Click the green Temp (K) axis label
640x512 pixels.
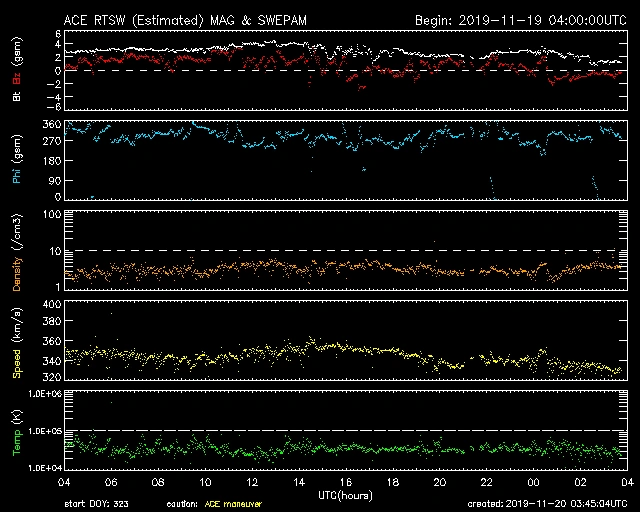16,430
